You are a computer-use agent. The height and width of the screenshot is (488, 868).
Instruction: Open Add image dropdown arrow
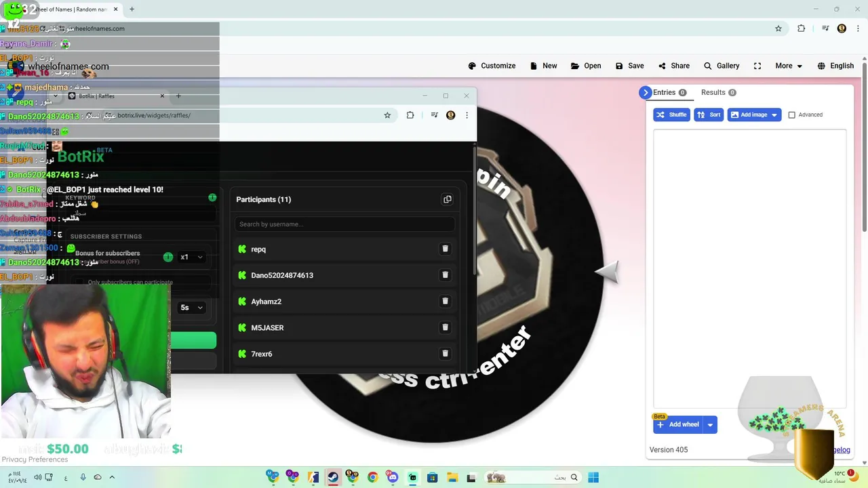774,115
